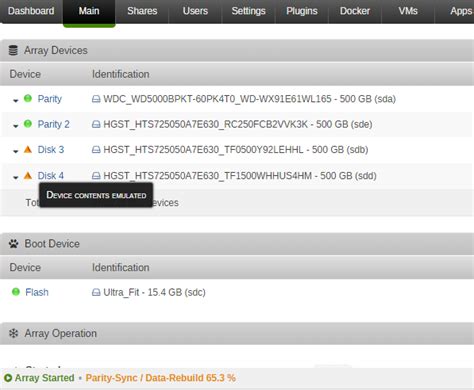Click the Boot Device paw icon
Viewport: 474px width, 390px height.
(14, 244)
